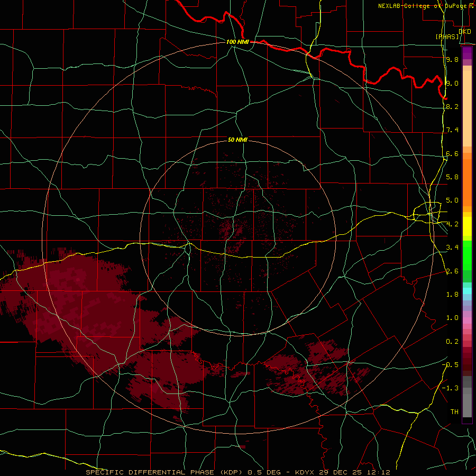Click the 5.0 value on color scale
The image size is (476, 476).
pos(452,200)
